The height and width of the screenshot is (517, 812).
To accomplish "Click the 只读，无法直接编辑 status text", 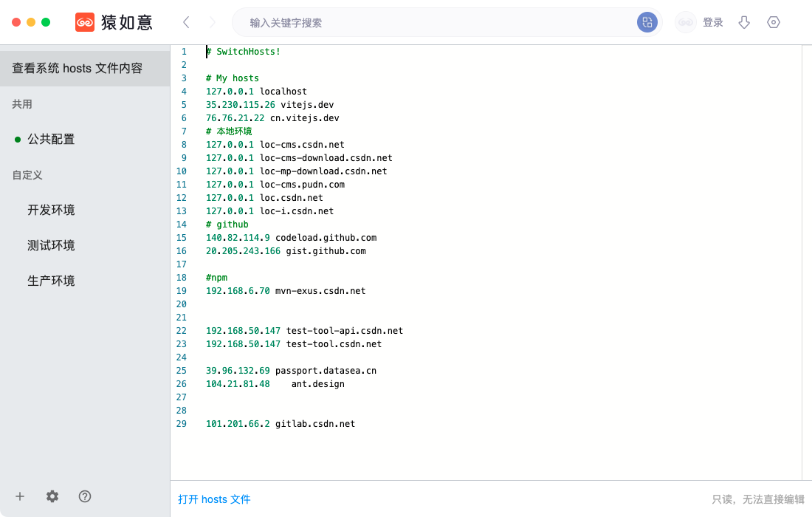I will (x=758, y=499).
